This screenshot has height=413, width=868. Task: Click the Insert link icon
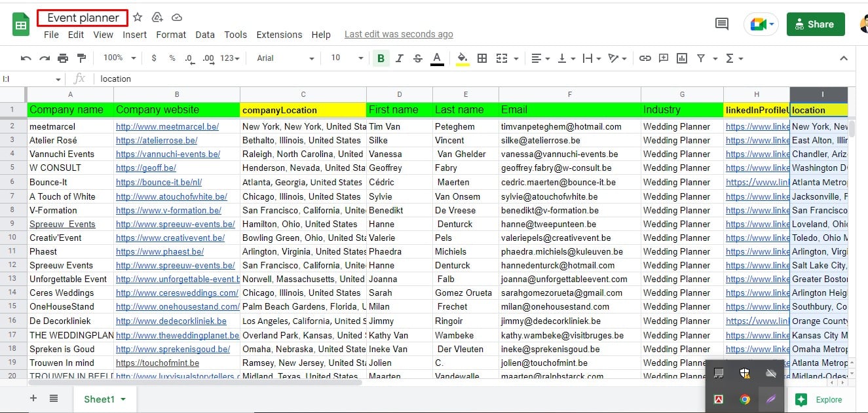(x=645, y=58)
